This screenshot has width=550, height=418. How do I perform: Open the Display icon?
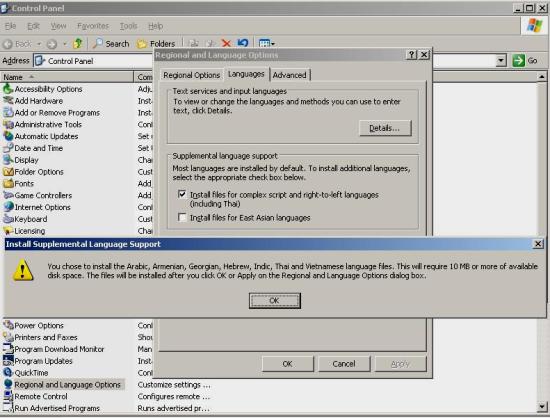coord(8,160)
